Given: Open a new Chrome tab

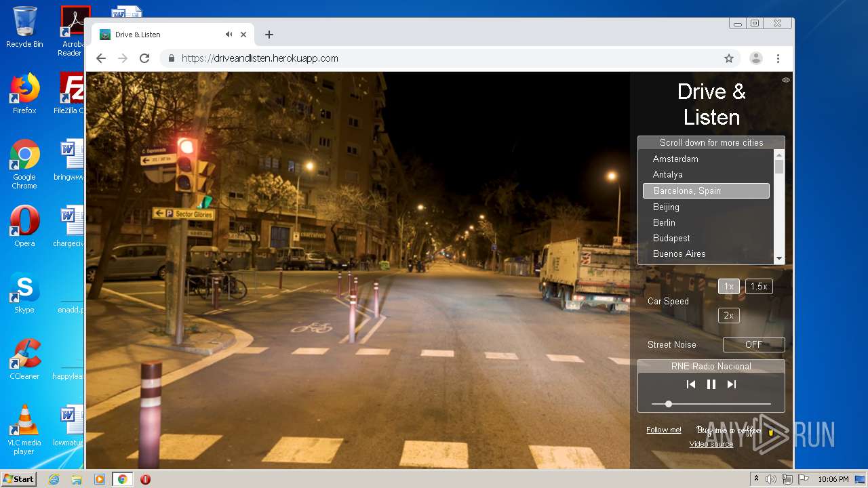Looking at the screenshot, I should click(269, 35).
